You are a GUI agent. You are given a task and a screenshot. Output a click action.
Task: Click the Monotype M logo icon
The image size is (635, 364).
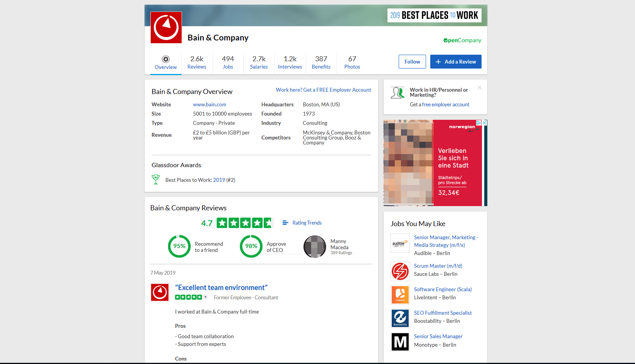point(400,342)
